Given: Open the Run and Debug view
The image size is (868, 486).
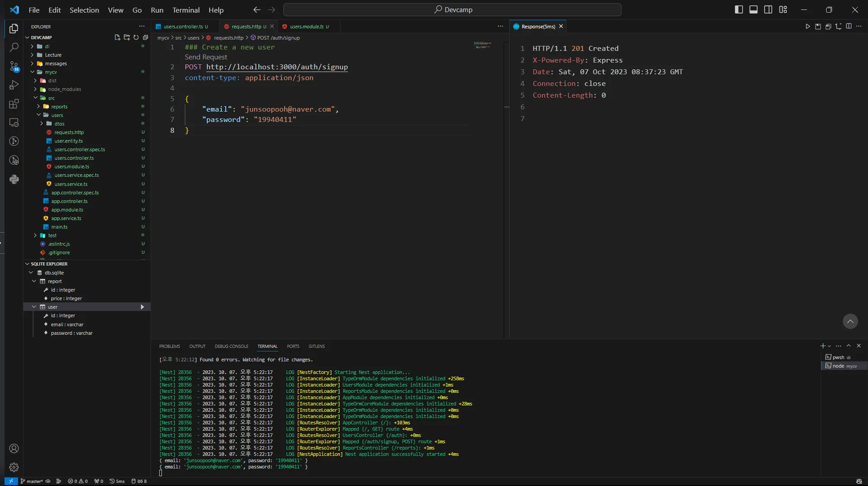Looking at the screenshot, I should coord(14,85).
